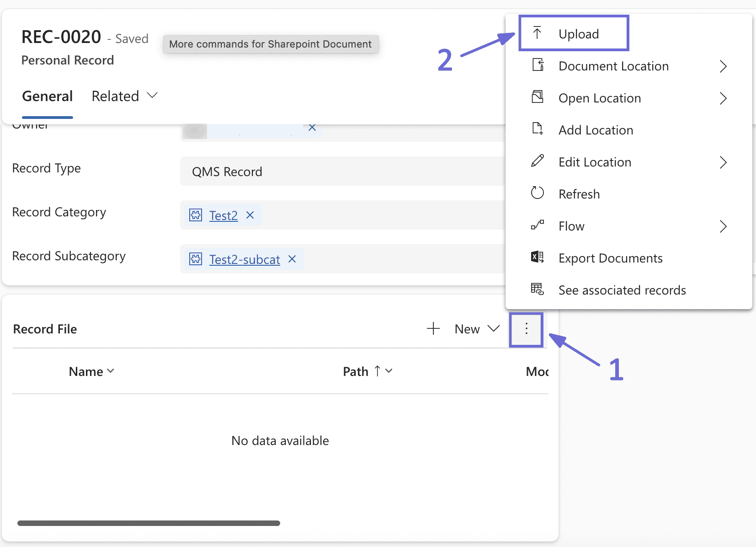Viewport: 756px width, 547px height.
Task: Expand the Edit Location submenu arrow
Action: point(723,162)
